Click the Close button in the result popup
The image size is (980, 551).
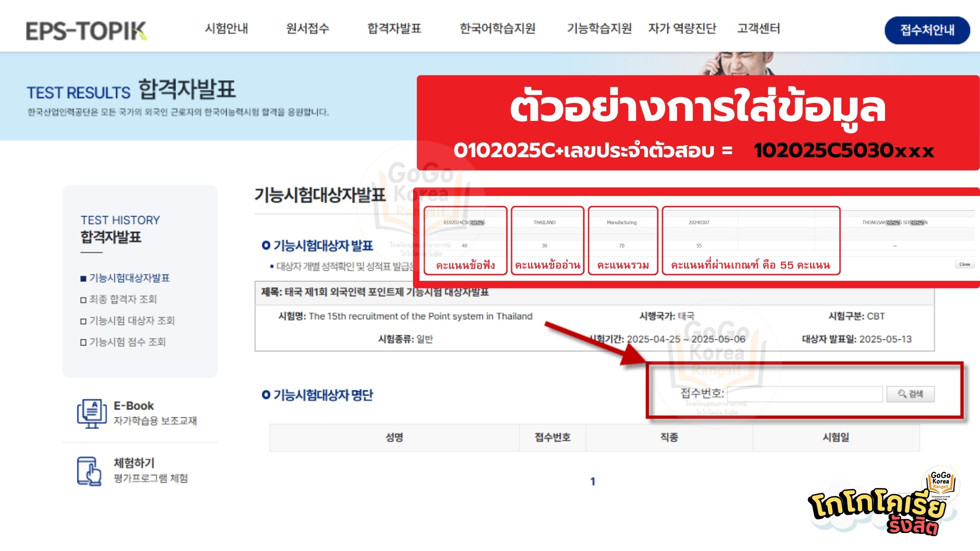point(965,264)
